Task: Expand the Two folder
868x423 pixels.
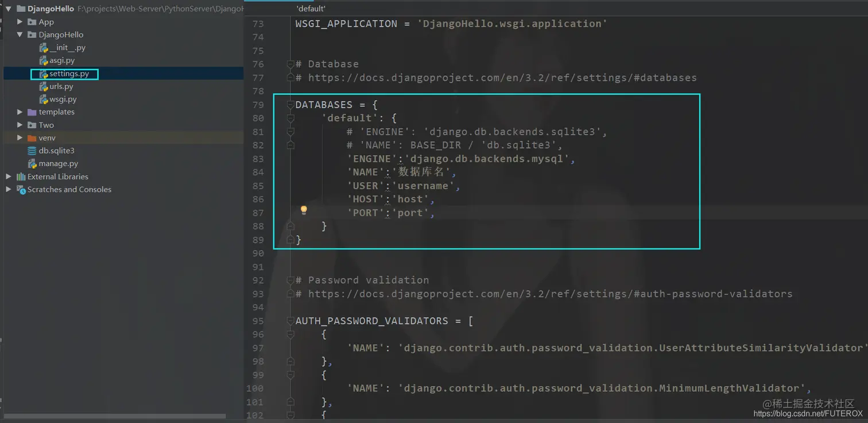Action: 20,125
